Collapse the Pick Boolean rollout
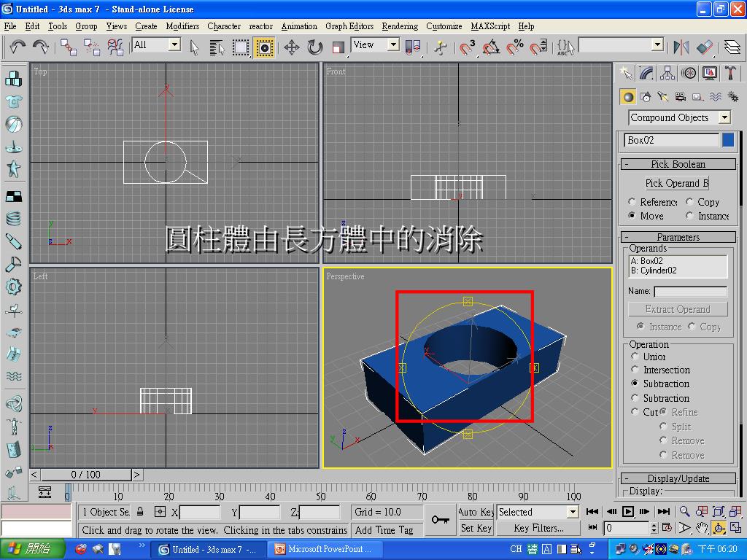The image size is (747, 560). tap(678, 164)
